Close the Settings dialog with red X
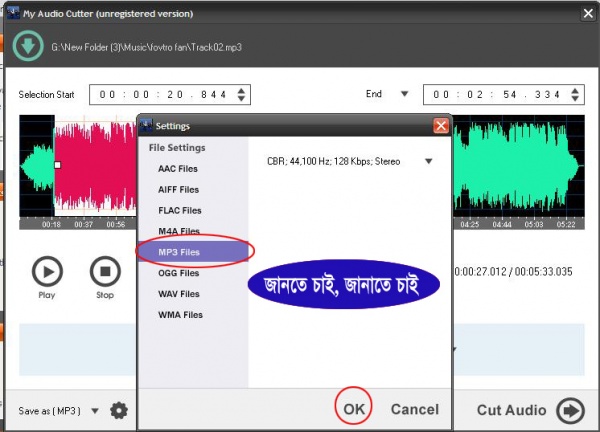 coord(441,126)
